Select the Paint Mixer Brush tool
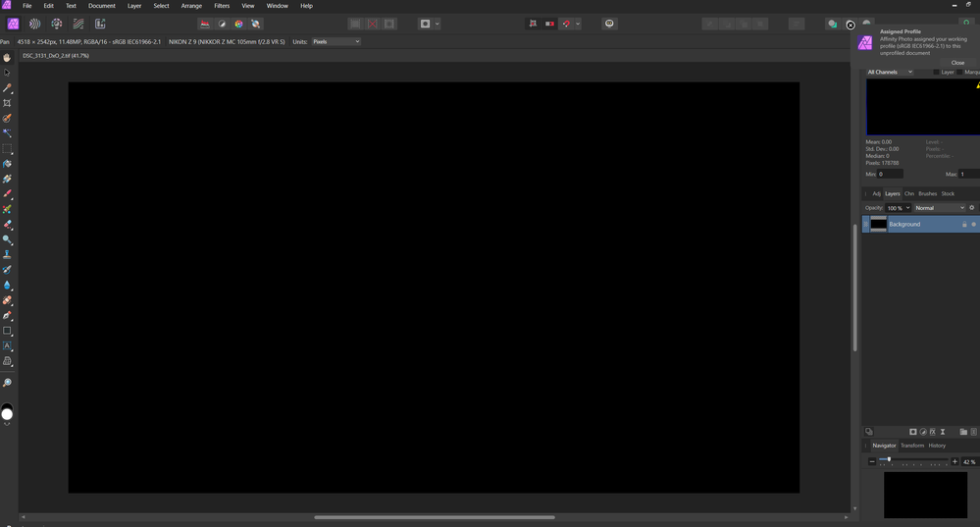This screenshot has height=527, width=980. point(8,209)
